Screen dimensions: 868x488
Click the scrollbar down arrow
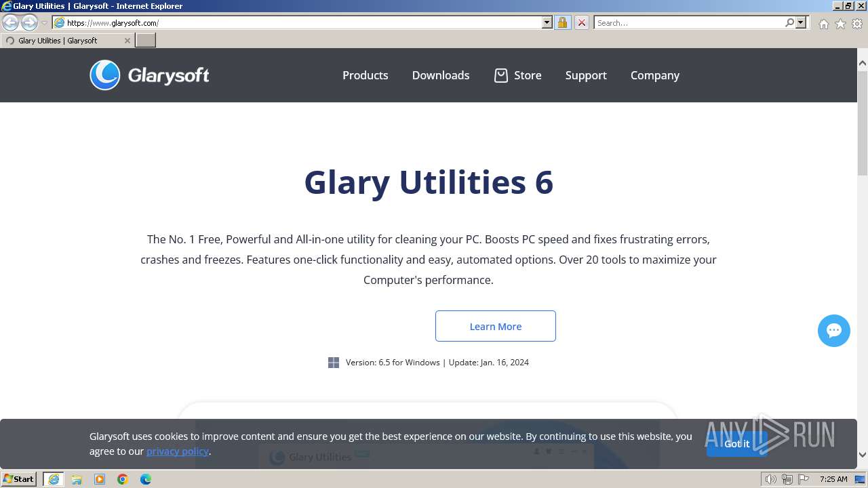coord(863,455)
